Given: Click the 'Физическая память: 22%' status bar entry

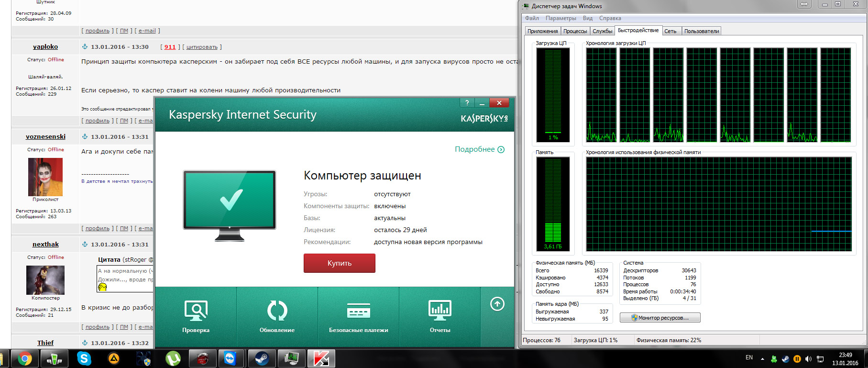Looking at the screenshot, I should coord(669,340).
